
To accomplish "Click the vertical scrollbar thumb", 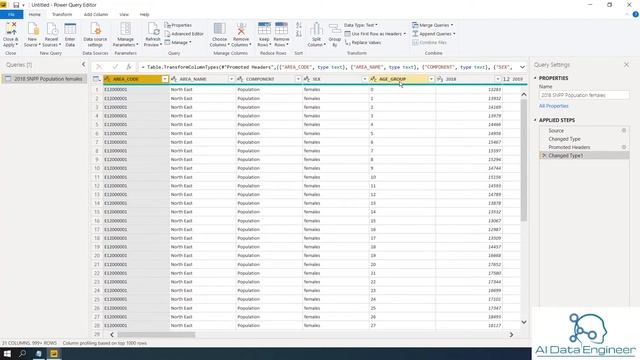I will (524, 160).
